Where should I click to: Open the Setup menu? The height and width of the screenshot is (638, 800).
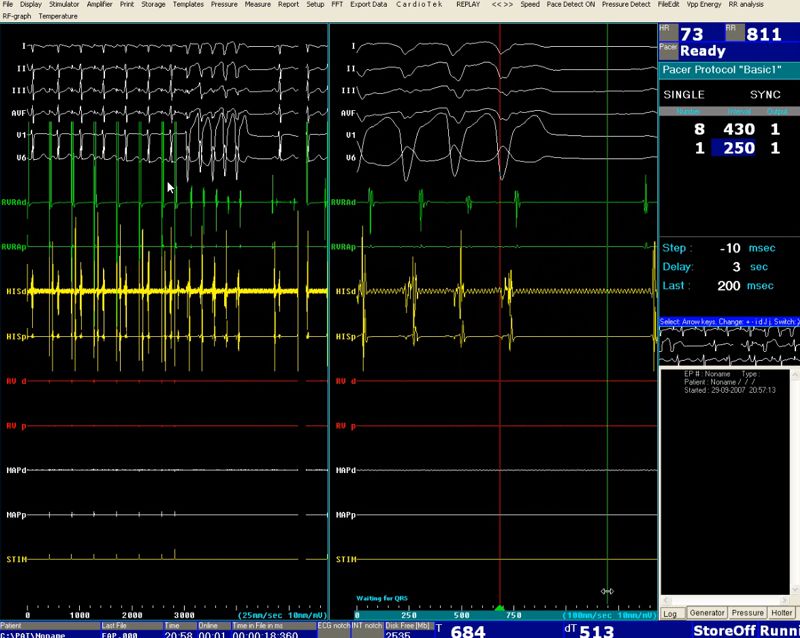coord(315,4)
